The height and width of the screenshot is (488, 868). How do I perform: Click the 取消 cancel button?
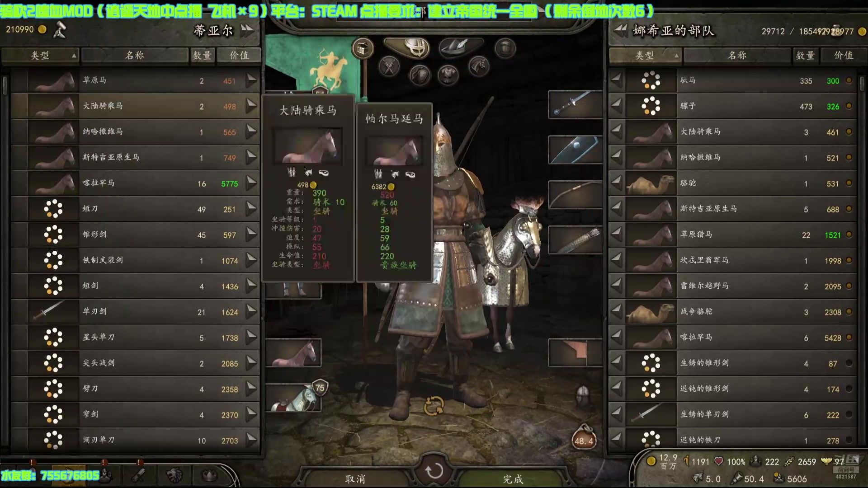click(x=355, y=479)
